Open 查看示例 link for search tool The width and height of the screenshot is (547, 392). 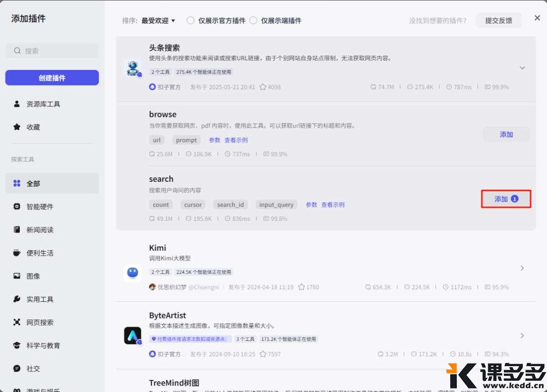pos(333,205)
